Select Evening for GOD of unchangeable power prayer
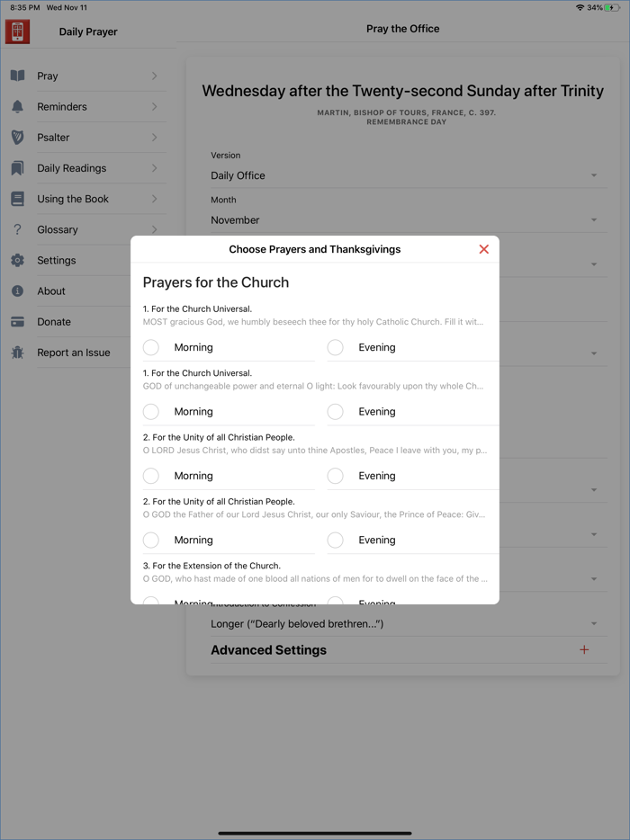630x840 pixels. pyautogui.click(x=336, y=411)
